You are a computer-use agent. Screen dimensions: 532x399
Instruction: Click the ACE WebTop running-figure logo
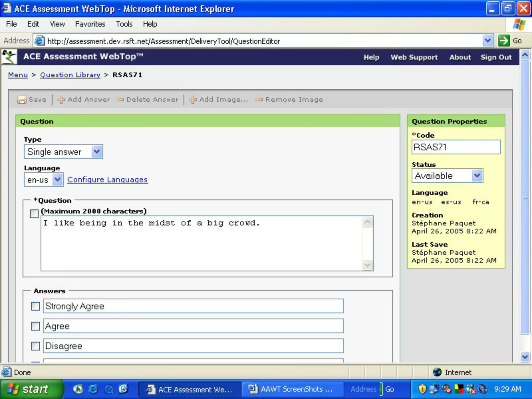tap(9, 57)
